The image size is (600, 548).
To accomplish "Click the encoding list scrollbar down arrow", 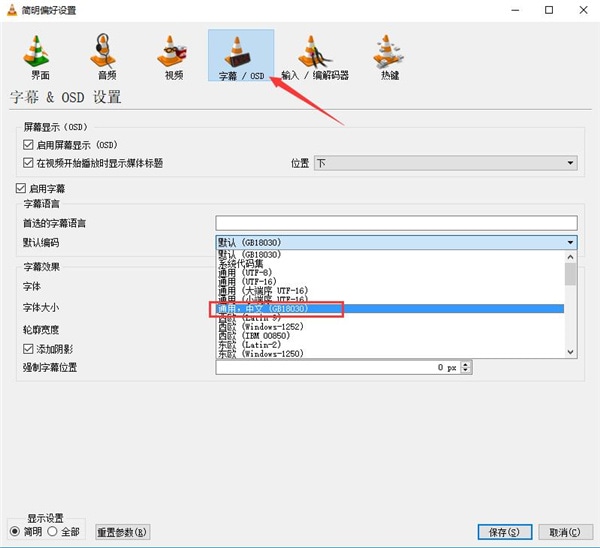I will tap(570, 352).
